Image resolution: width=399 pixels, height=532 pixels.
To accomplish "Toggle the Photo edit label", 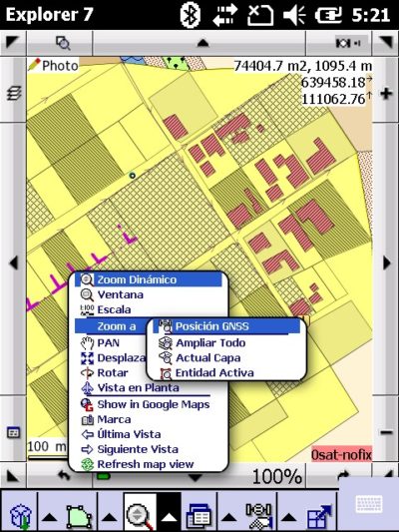I will coord(53,65).
